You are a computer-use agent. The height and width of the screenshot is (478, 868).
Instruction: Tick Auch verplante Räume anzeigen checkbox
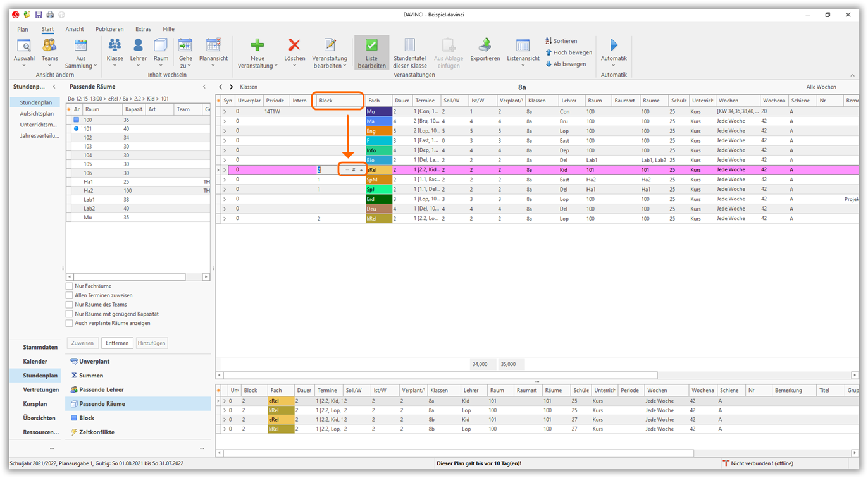click(x=70, y=323)
